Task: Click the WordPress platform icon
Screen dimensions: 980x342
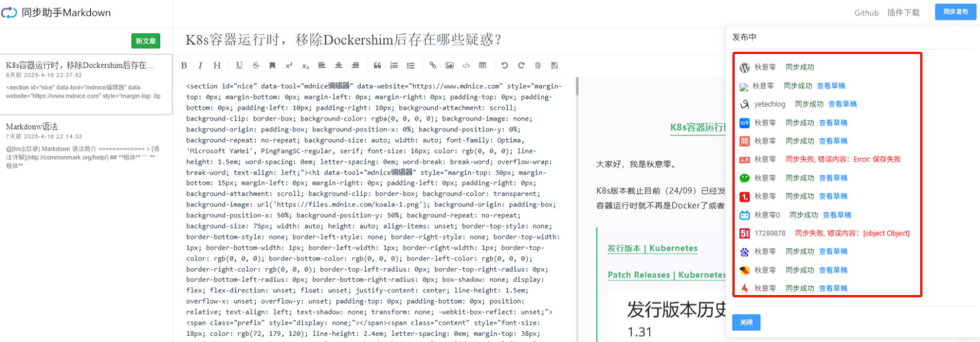Action: pyautogui.click(x=745, y=68)
